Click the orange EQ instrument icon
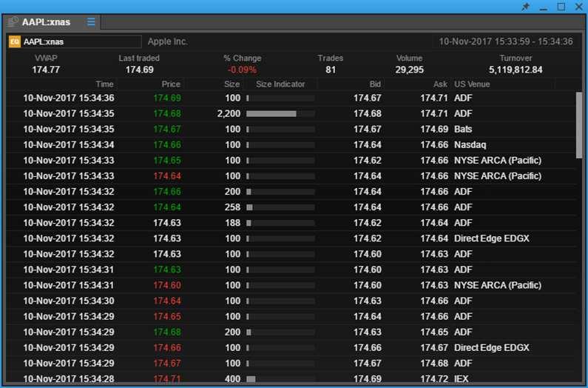 [15, 41]
